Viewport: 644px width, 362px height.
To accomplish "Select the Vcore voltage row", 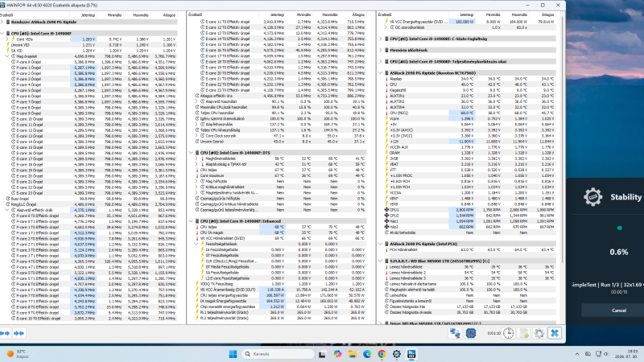I will (x=468, y=118).
